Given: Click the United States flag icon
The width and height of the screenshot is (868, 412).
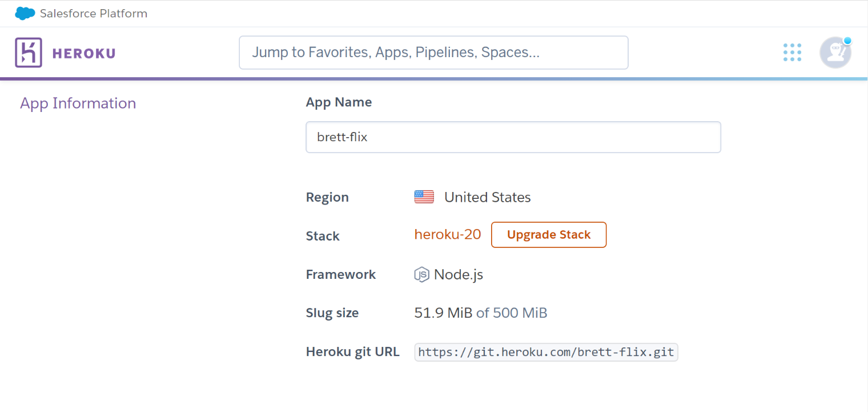Looking at the screenshot, I should pyautogui.click(x=424, y=197).
